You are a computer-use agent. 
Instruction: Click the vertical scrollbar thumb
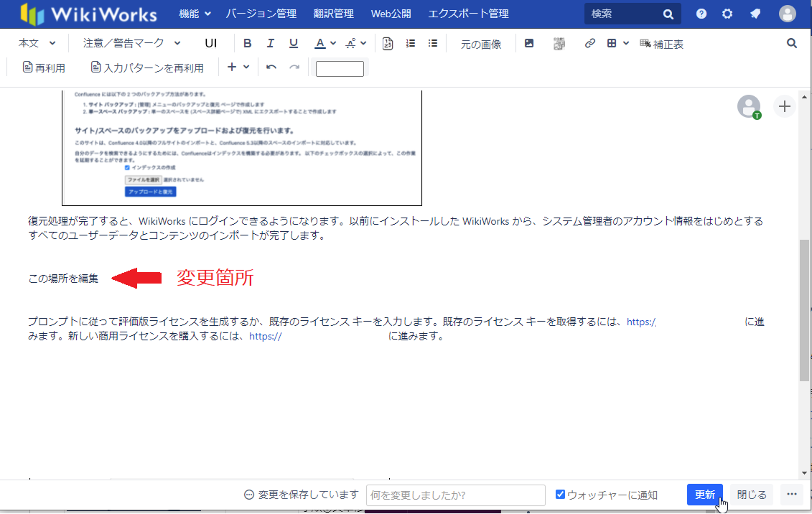tap(804, 310)
